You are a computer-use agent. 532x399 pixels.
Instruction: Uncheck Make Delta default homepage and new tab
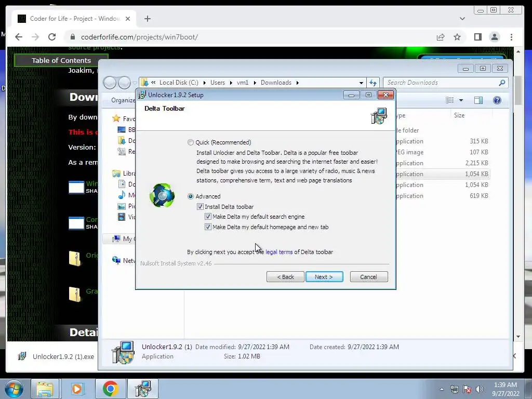[x=208, y=227]
